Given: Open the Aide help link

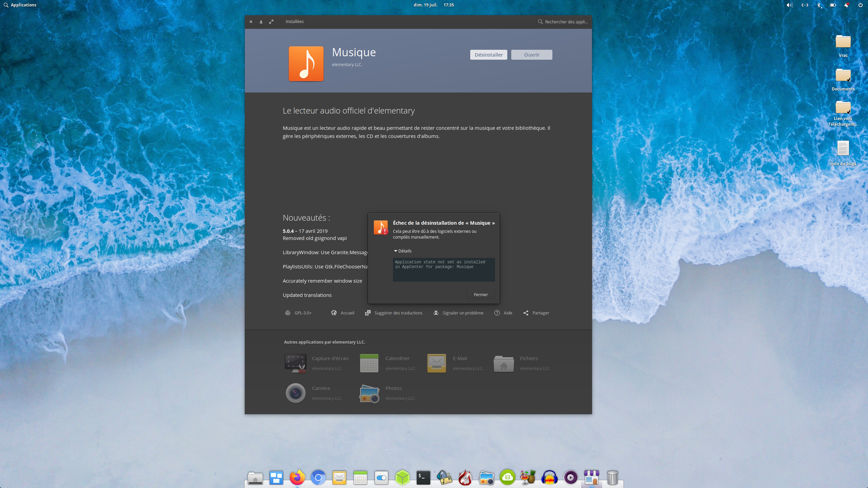Looking at the screenshot, I should click(x=503, y=313).
